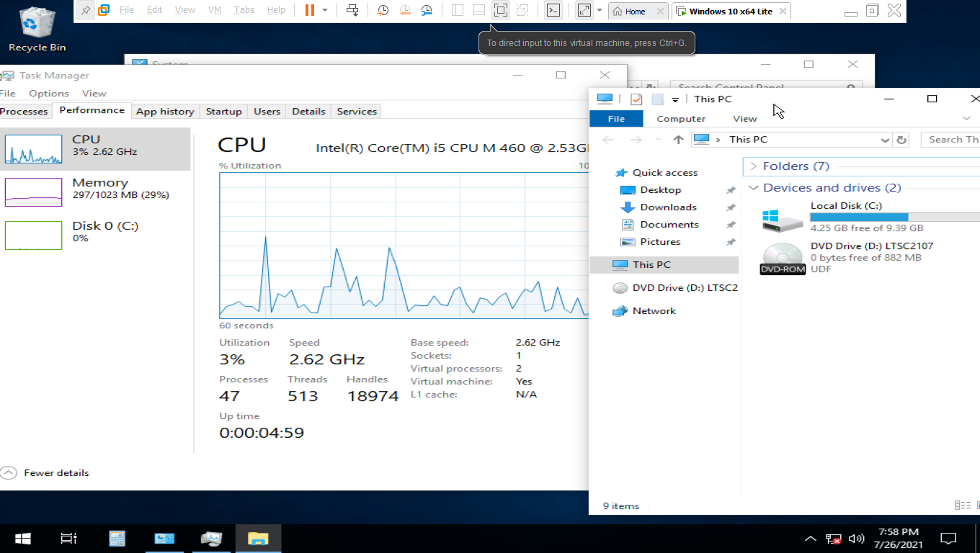Open the recent locations dropdown arrow

659,140
